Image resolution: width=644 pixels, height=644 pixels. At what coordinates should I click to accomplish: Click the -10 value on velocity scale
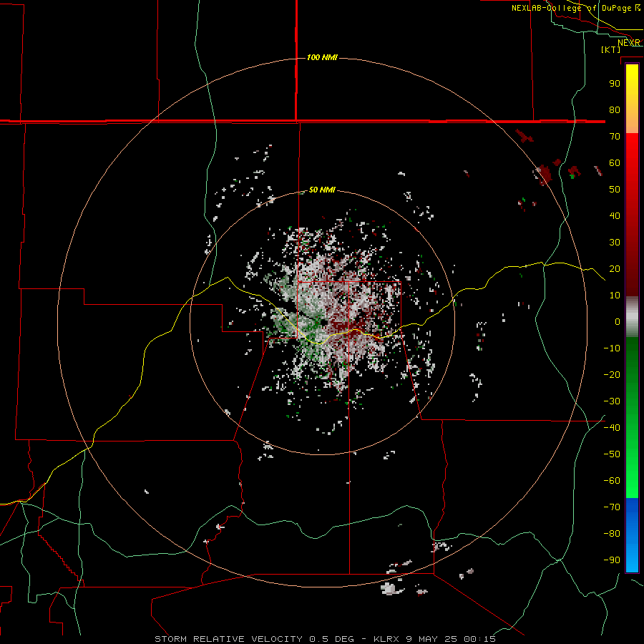click(x=612, y=348)
